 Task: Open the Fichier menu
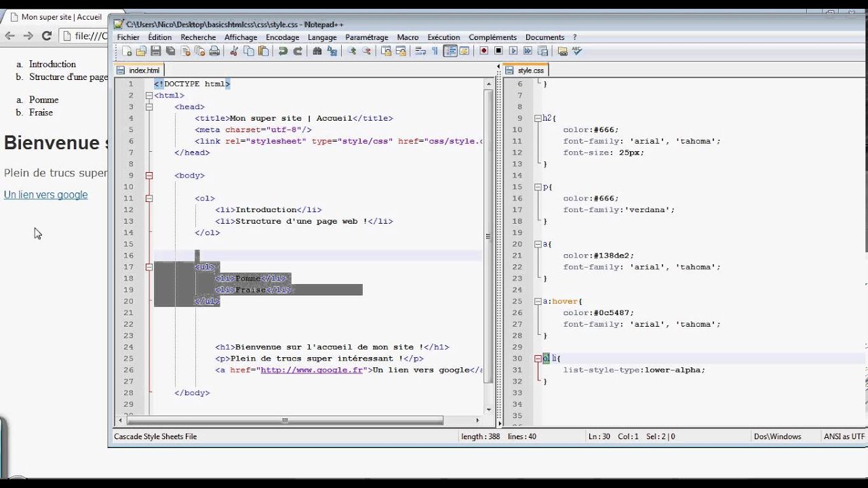(128, 37)
